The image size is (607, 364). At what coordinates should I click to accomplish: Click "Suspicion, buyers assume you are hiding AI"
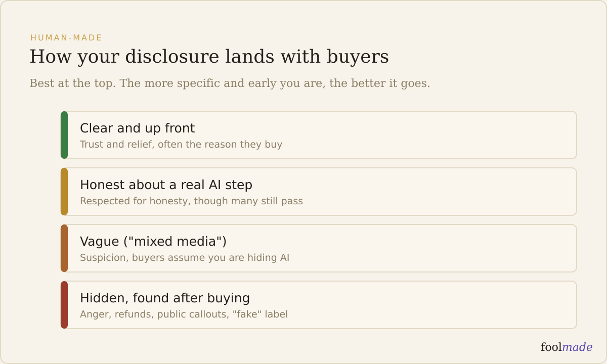pos(185,258)
